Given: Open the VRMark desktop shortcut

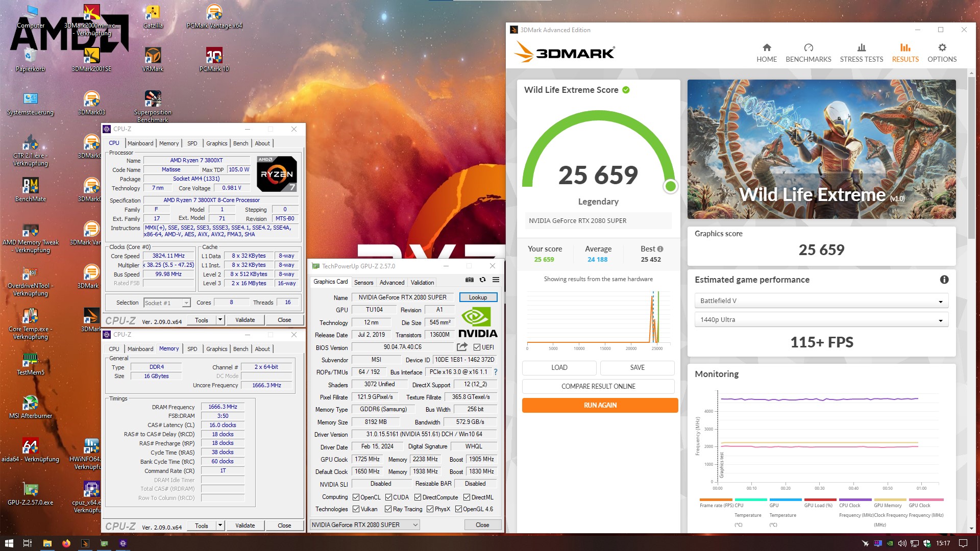Looking at the screenshot, I should pos(153,59).
